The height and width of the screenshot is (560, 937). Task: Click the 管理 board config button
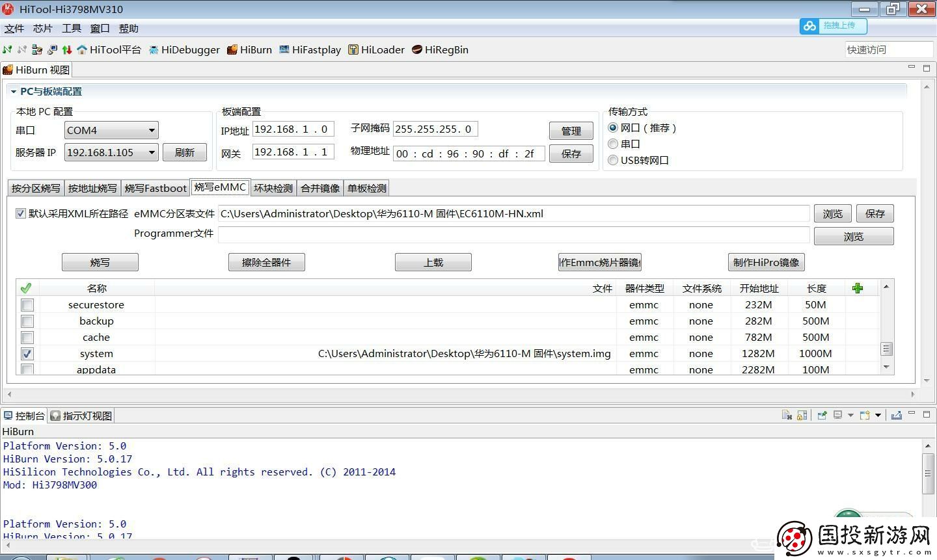[571, 131]
